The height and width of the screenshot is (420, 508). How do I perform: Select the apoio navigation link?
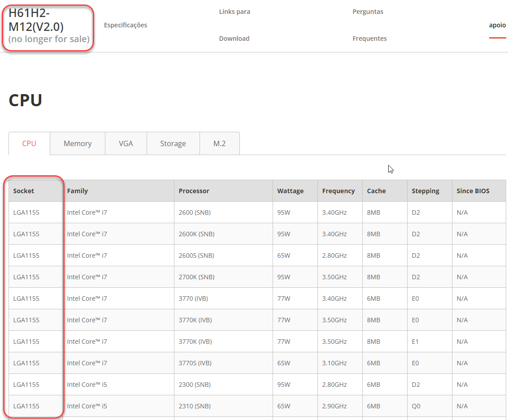(497, 25)
